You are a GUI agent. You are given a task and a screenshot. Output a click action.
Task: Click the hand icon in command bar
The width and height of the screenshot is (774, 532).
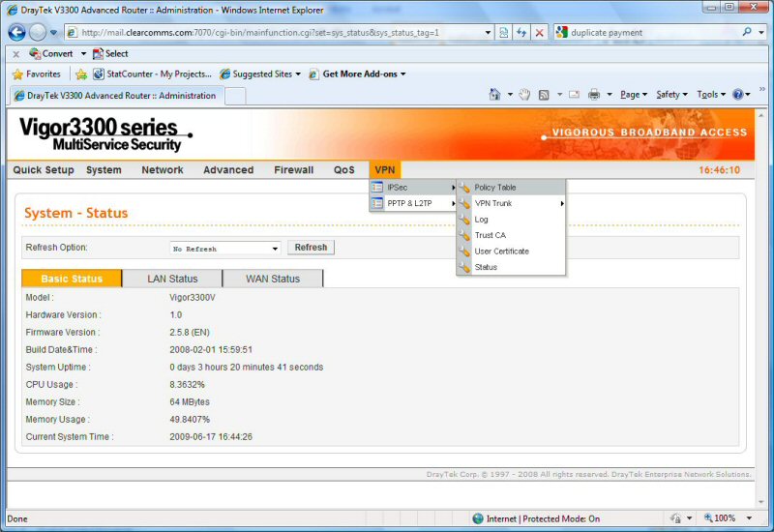(x=524, y=94)
